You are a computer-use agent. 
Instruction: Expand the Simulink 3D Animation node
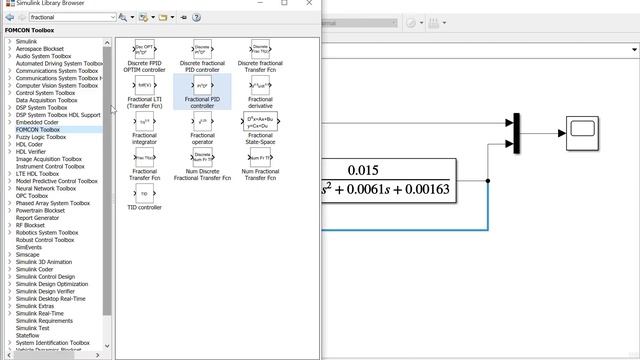click(10, 262)
